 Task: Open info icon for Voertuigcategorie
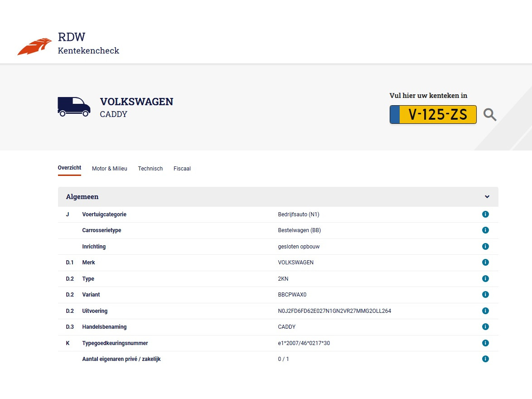[x=485, y=214]
